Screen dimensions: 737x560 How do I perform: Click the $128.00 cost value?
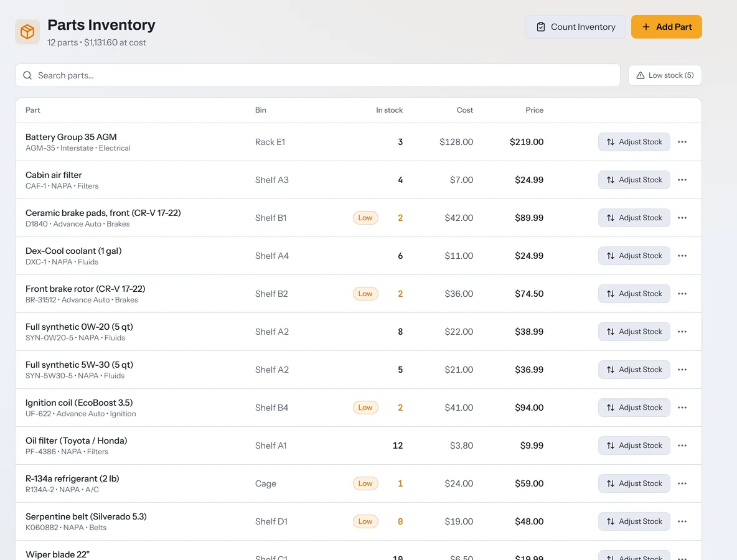[x=456, y=142]
